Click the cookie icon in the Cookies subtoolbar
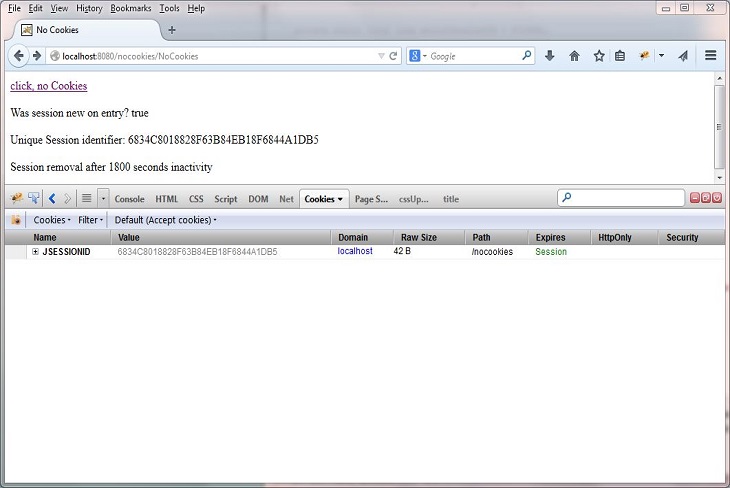 pos(16,220)
